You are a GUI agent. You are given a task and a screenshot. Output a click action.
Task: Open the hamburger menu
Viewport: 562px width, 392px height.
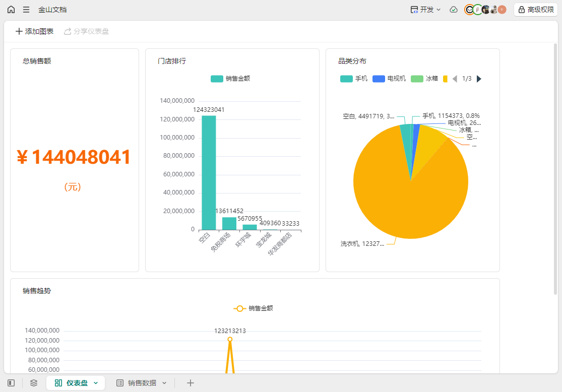(26, 10)
